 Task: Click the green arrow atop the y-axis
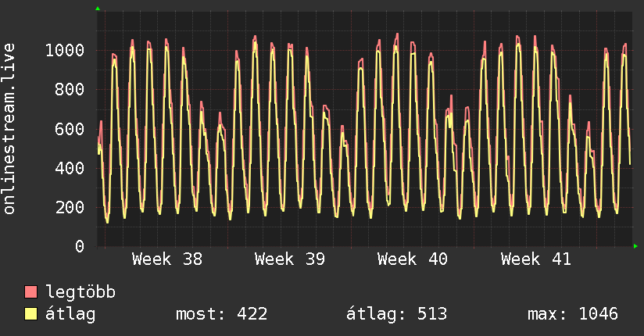98,9
